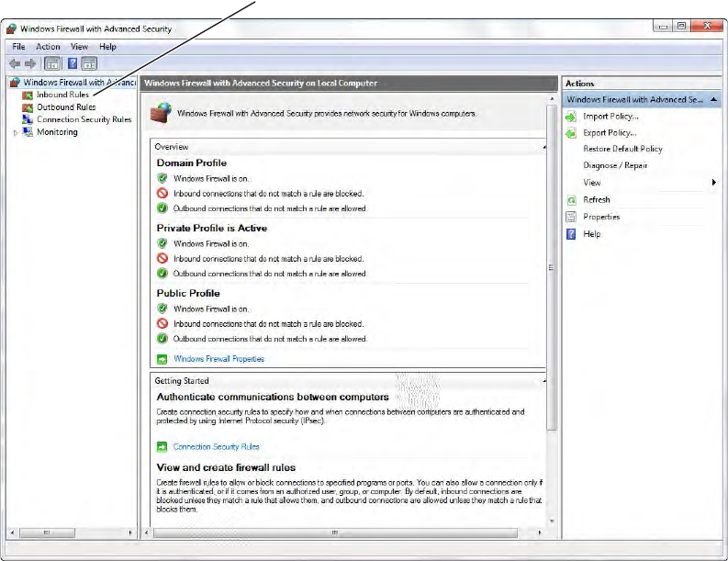Image resolution: width=728 pixels, height=561 pixels.
Task: Click the firewall root node icon in tree
Action: [15, 83]
